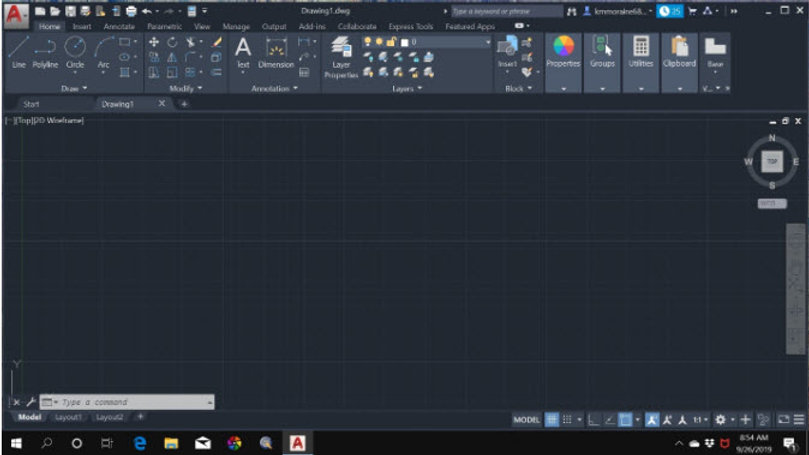Open the Annotate ribbon tab

point(119,26)
